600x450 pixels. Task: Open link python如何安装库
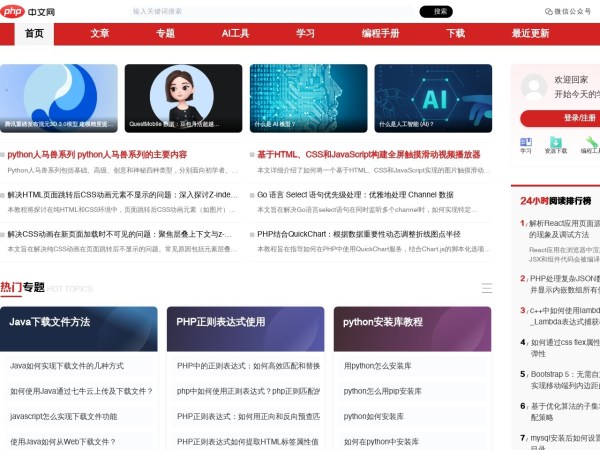pos(373,416)
